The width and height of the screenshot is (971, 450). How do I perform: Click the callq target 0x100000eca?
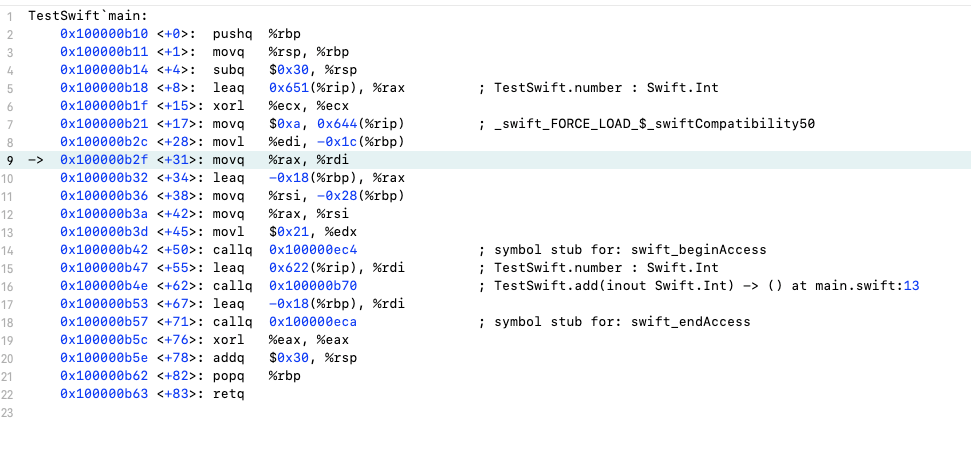(313, 322)
